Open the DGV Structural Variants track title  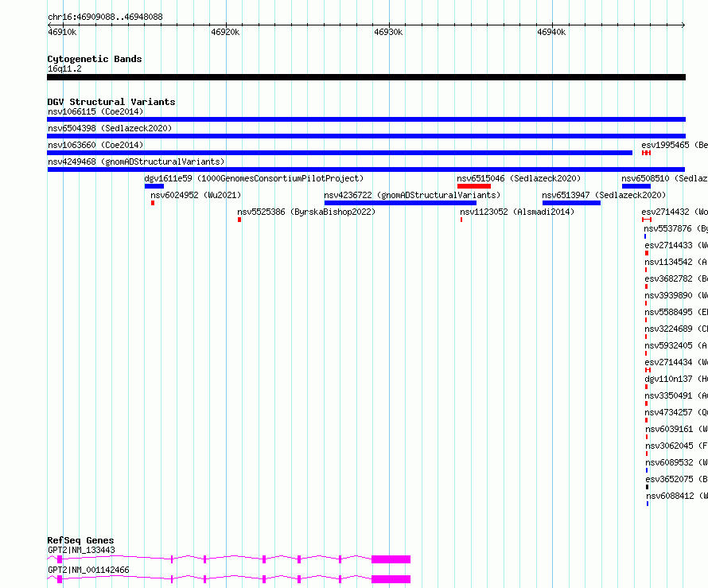[111, 102]
